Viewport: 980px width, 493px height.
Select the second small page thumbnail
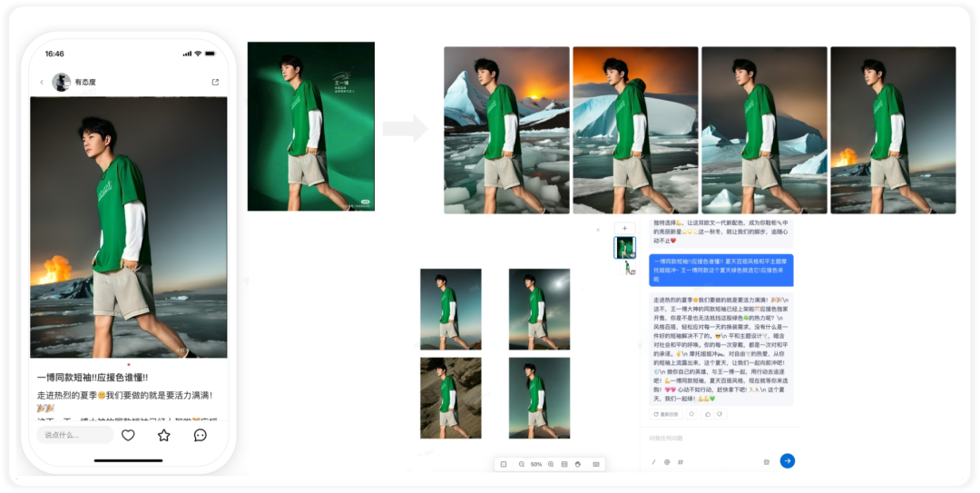(x=630, y=269)
